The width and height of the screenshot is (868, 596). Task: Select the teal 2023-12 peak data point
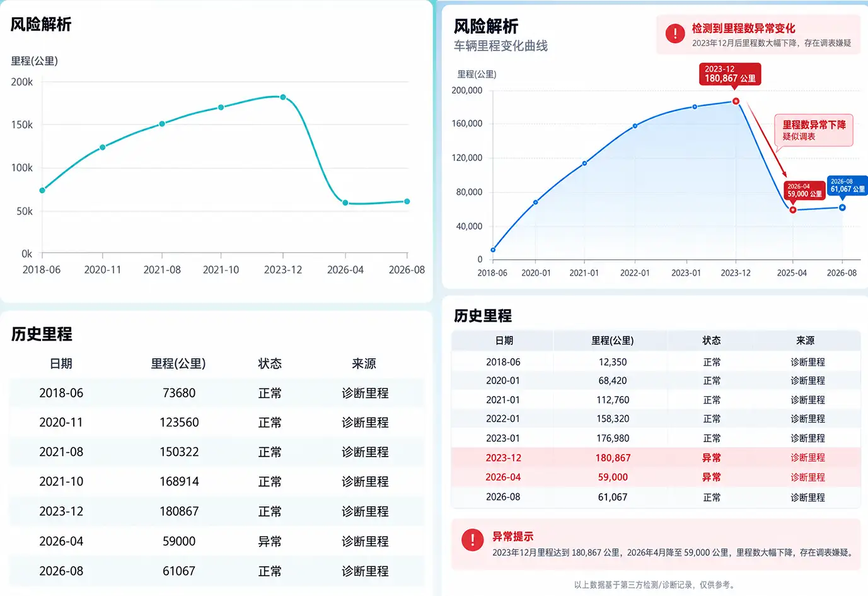coord(283,97)
